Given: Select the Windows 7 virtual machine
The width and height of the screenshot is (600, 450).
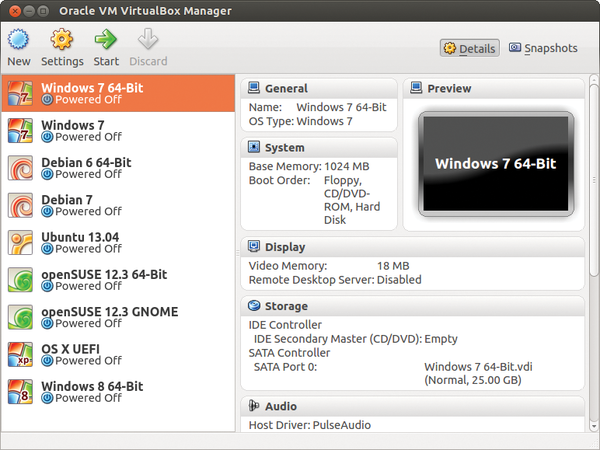Looking at the screenshot, I should pos(118,130).
